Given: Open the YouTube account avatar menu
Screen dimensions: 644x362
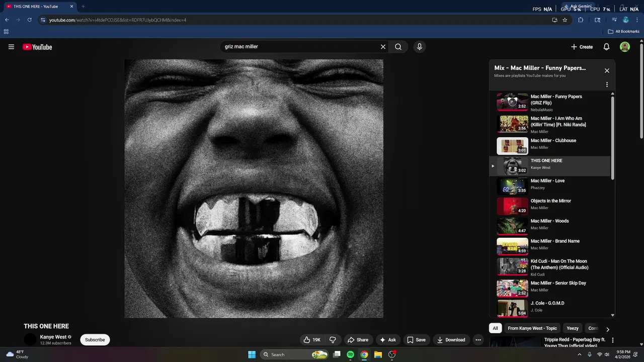Looking at the screenshot, I should click(625, 47).
